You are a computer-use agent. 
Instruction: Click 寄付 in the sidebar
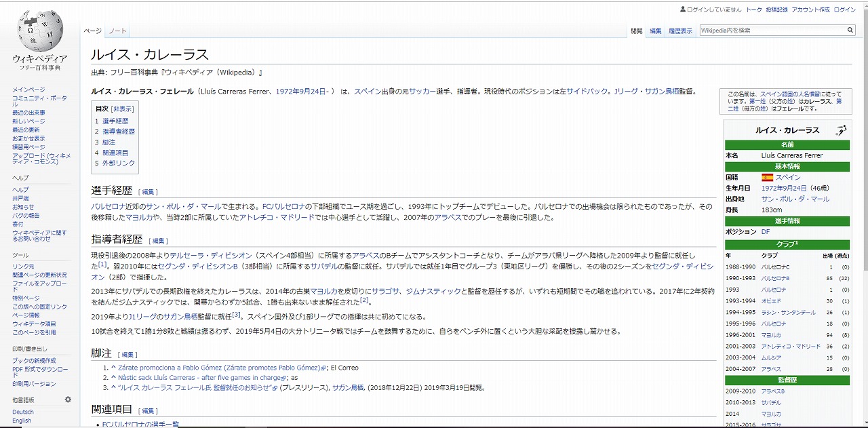[18, 224]
